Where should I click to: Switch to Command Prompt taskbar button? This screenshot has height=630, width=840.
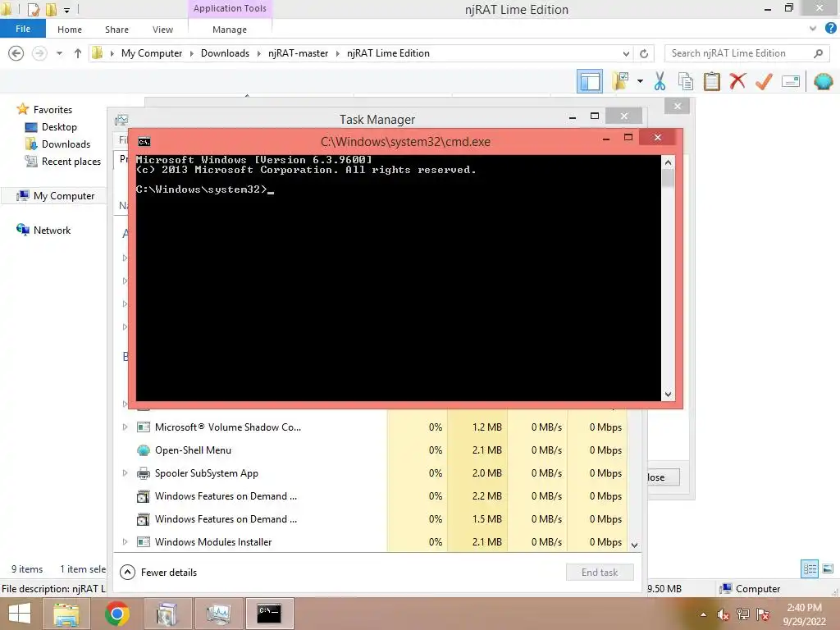click(269, 614)
